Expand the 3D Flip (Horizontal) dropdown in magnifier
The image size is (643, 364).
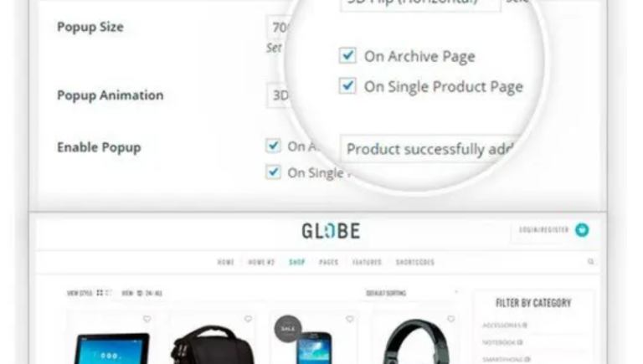(420, 3)
